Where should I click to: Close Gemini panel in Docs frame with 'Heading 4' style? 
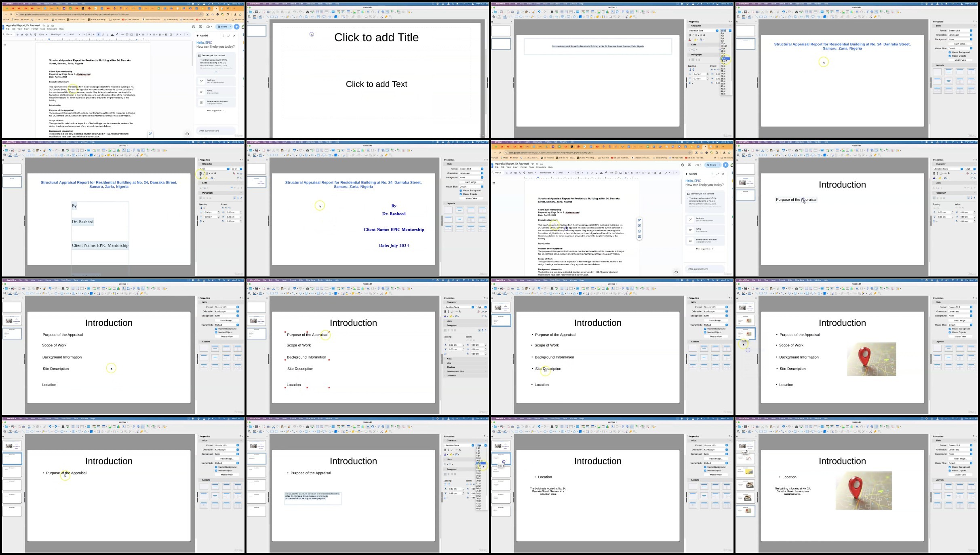click(x=234, y=36)
